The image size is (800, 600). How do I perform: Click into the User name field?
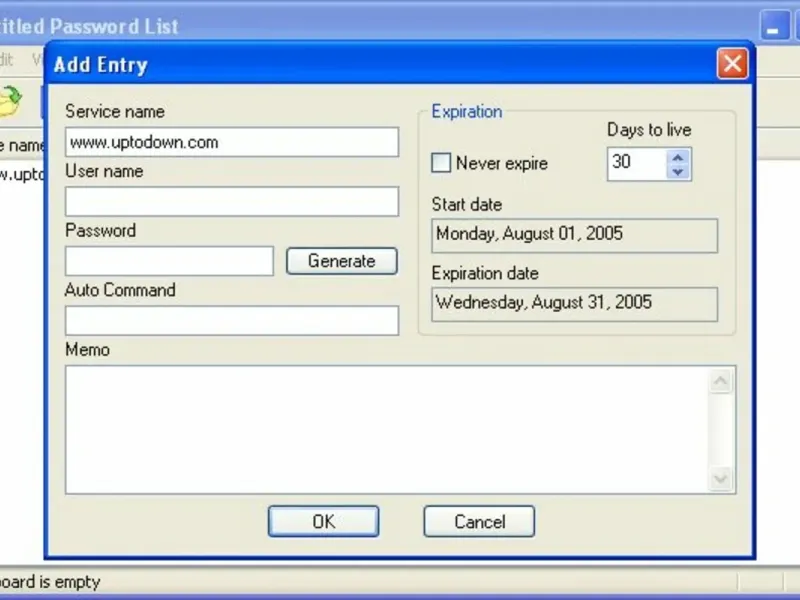pos(232,201)
